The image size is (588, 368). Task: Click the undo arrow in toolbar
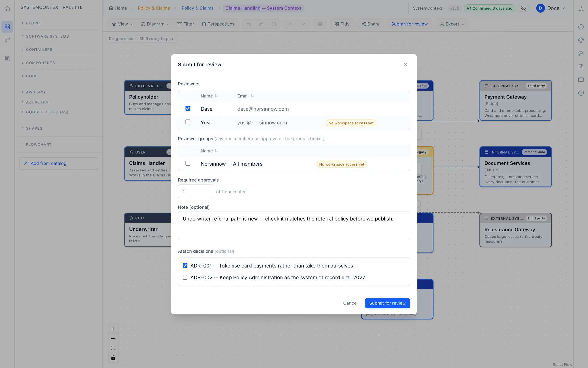tap(249, 24)
